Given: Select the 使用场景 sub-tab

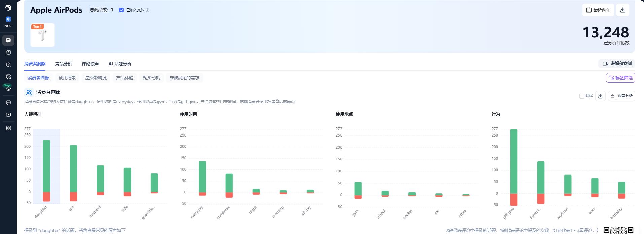Looking at the screenshot, I should pyautogui.click(x=67, y=78).
